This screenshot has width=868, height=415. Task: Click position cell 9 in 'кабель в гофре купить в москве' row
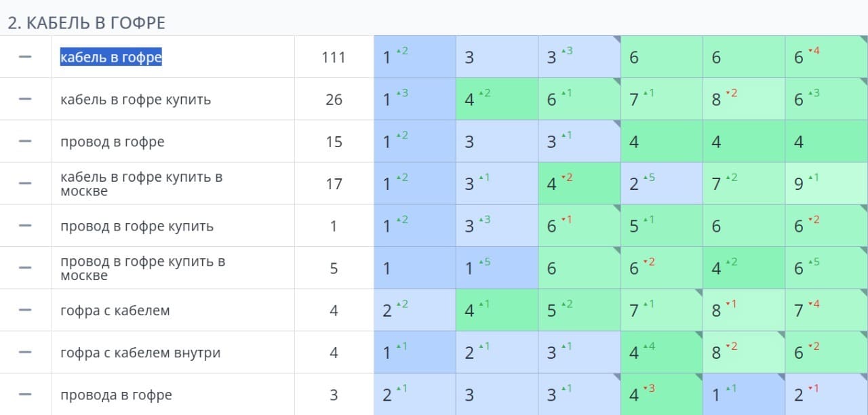[x=825, y=183]
